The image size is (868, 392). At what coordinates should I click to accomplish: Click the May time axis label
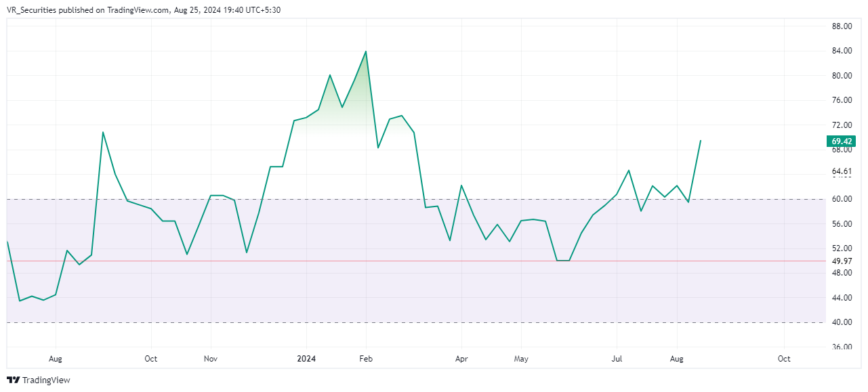[521, 359]
